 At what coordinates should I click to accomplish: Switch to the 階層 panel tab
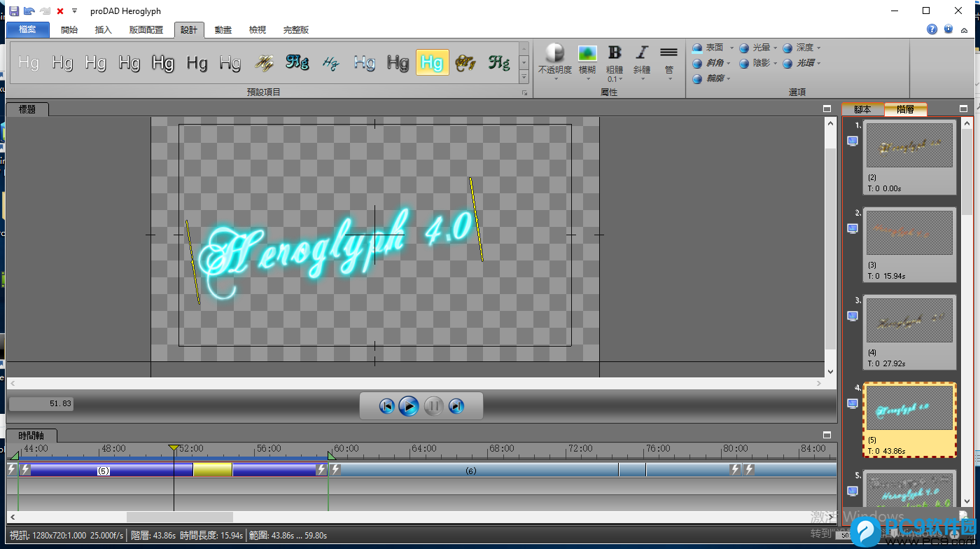click(905, 109)
